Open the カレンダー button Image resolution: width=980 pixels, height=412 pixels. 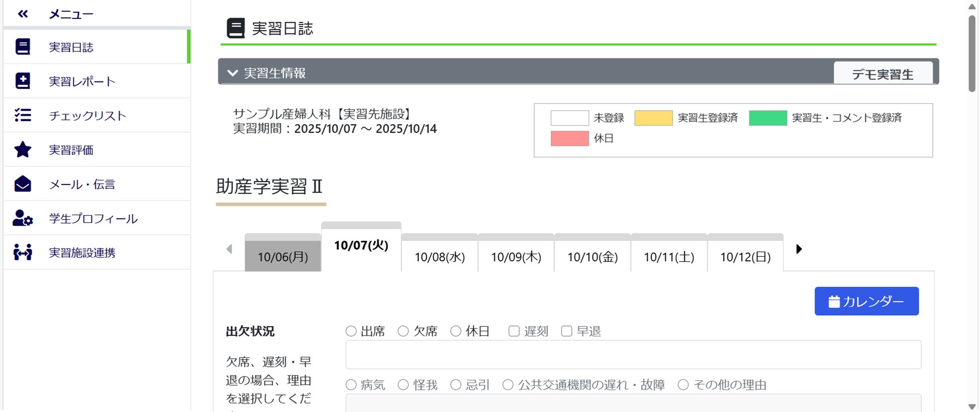pos(866,301)
